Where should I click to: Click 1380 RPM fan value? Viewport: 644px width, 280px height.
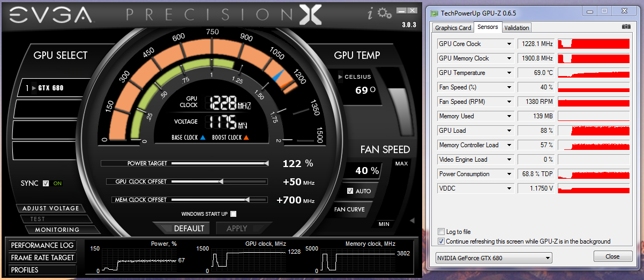click(x=536, y=102)
